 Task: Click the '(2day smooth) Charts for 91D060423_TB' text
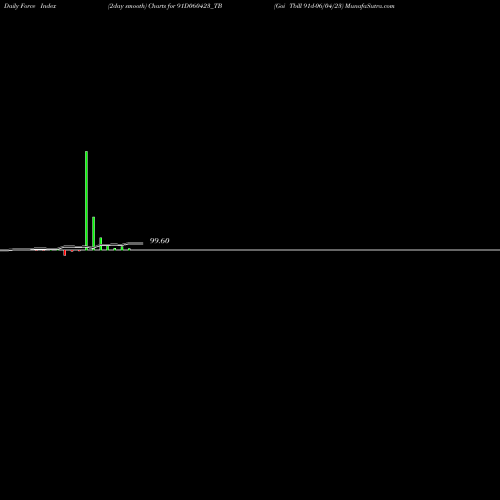(165, 6)
